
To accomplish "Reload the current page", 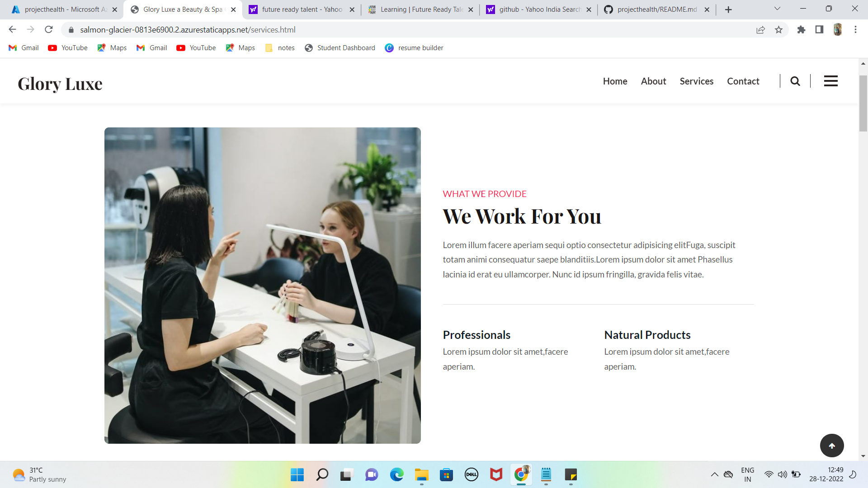I will pos(49,30).
